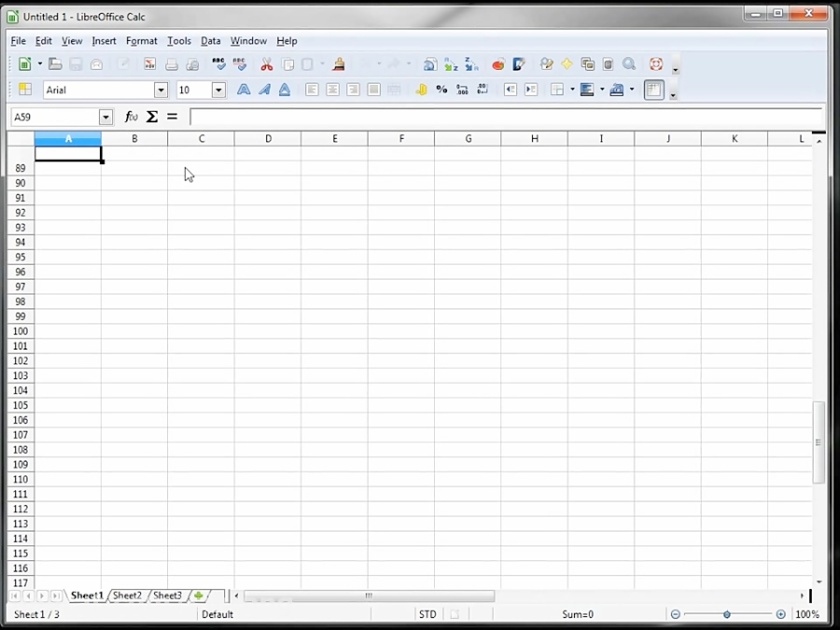This screenshot has height=630, width=840.
Task: Switch to the Sheet2 tab
Action: click(126, 595)
